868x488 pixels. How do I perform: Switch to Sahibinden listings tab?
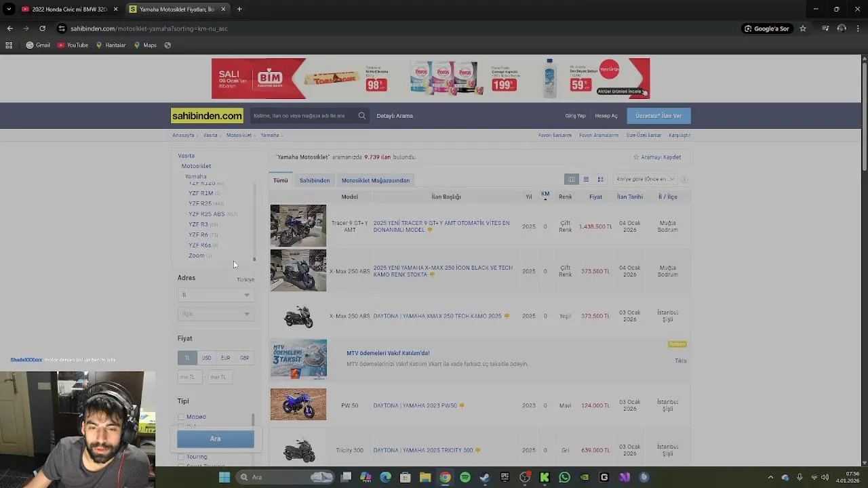tap(315, 180)
